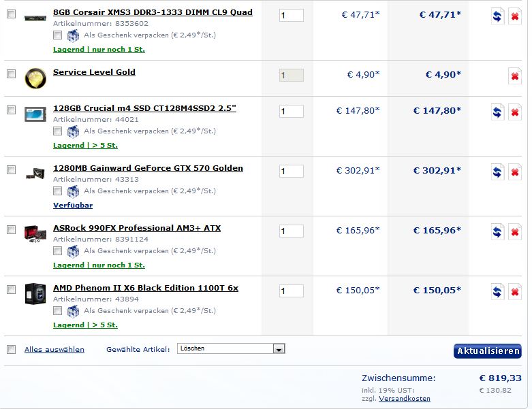532x409 pixels.
Task: Click the Alles auswählen link
Action: (54, 349)
